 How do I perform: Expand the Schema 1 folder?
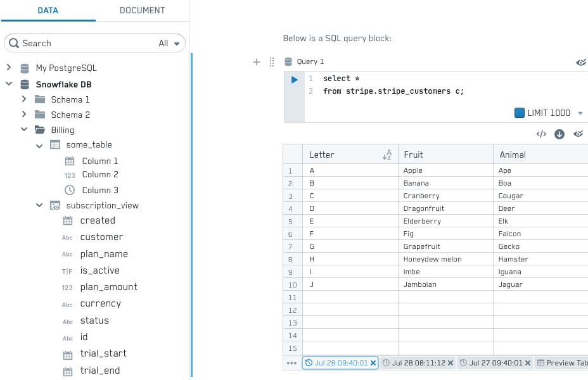tap(24, 99)
